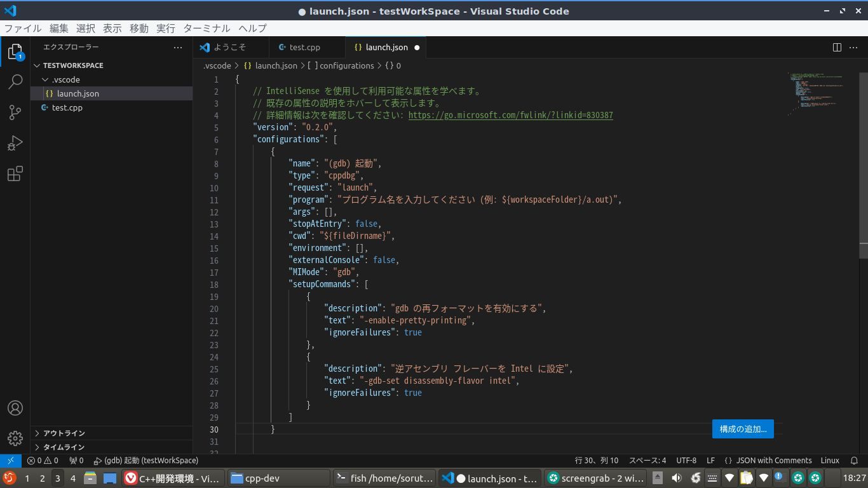Open 編集 menu
This screenshot has height=488, width=868.
point(58,29)
